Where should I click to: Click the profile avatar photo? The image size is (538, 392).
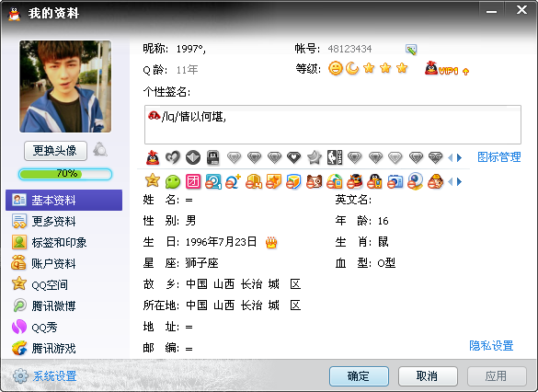[65, 86]
